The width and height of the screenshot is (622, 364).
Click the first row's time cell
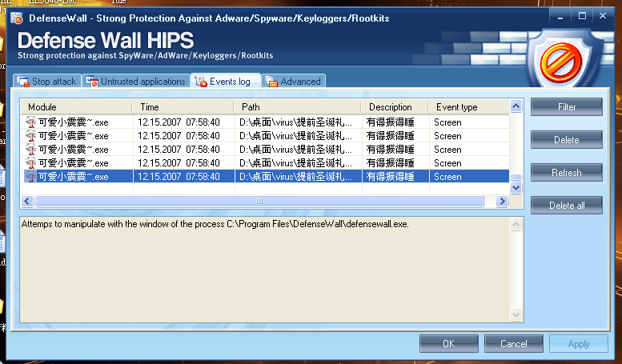[x=183, y=122]
